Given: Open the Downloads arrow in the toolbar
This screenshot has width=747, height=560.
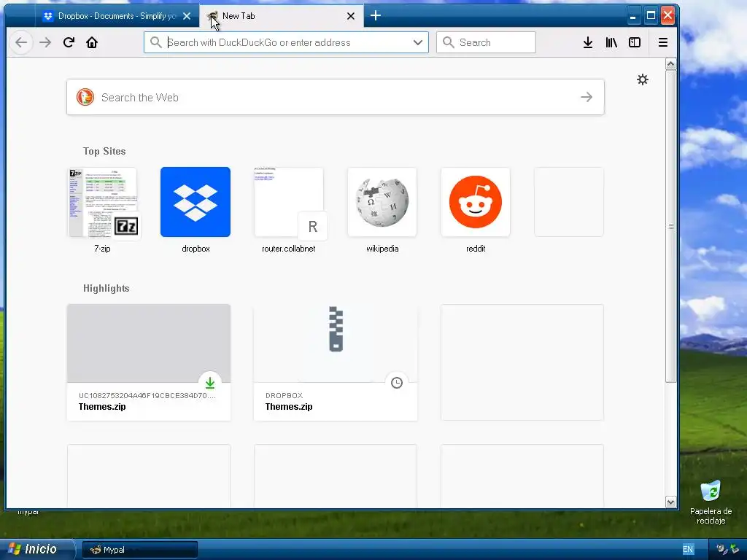Looking at the screenshot, I should pos(588,42).
